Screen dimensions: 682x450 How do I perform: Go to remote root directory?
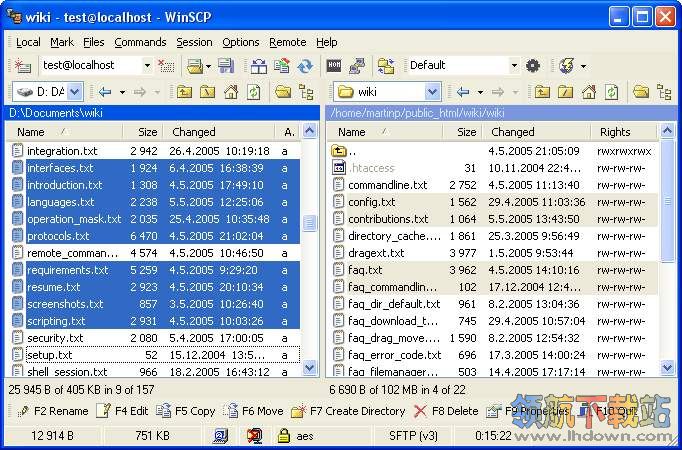(565, 92)
